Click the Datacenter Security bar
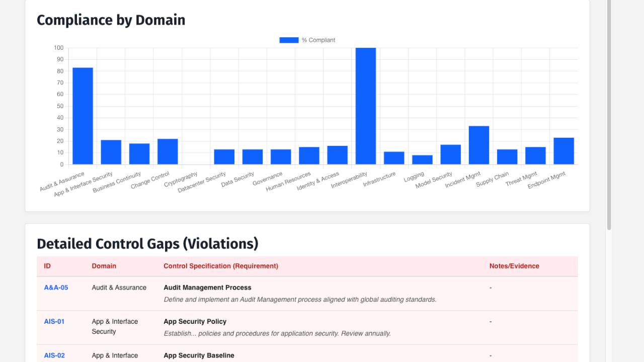Image resolution: width=644 pixels, height=362 pixels. tap(224, 157)
